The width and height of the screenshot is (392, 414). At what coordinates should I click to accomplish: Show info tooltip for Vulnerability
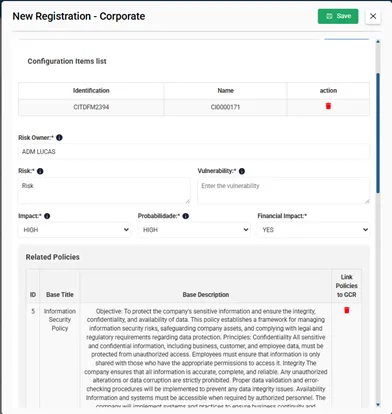pos(242,171)
